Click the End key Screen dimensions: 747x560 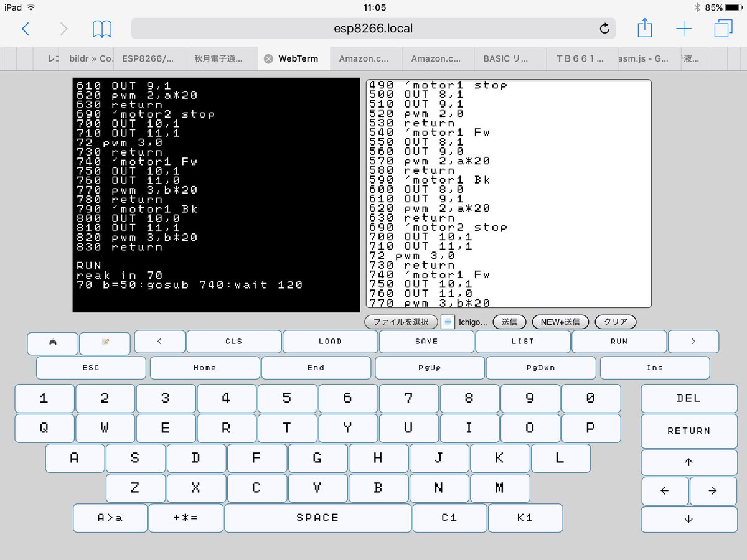(316, 368)
